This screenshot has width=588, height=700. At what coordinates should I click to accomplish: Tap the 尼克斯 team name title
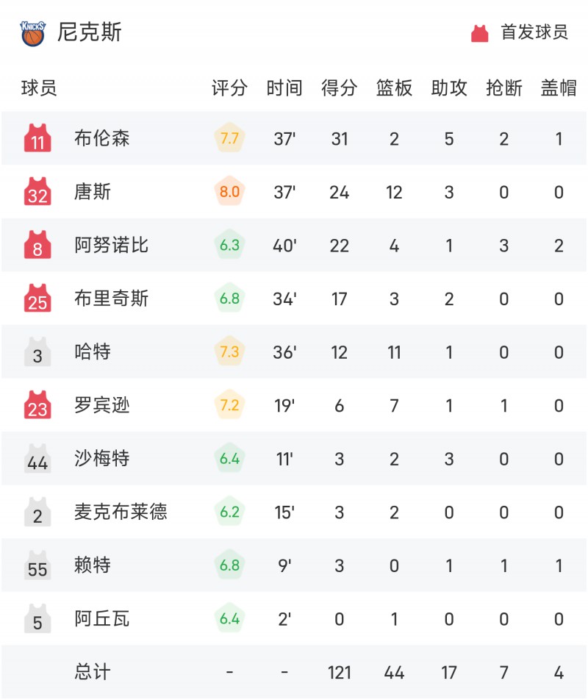tap(90, 32)
